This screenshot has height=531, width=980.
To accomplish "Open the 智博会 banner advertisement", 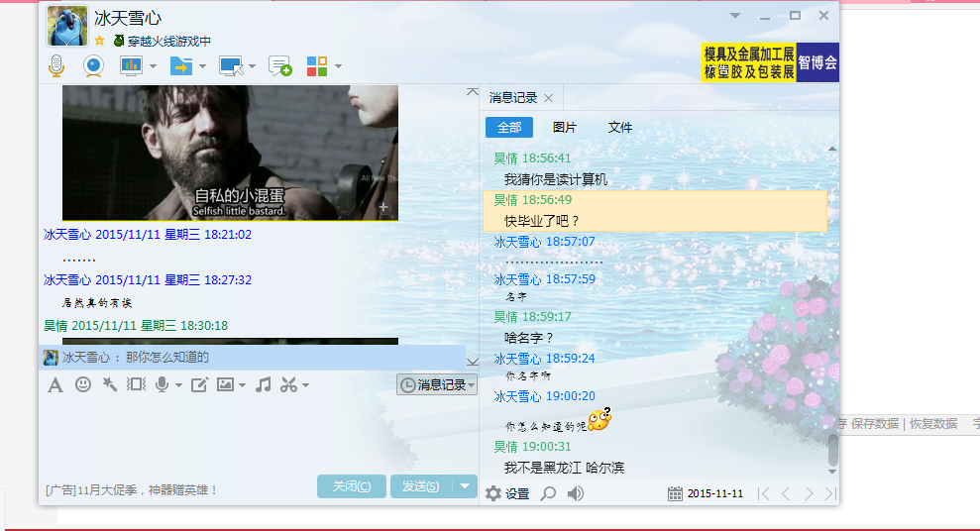I will [770, 62].
